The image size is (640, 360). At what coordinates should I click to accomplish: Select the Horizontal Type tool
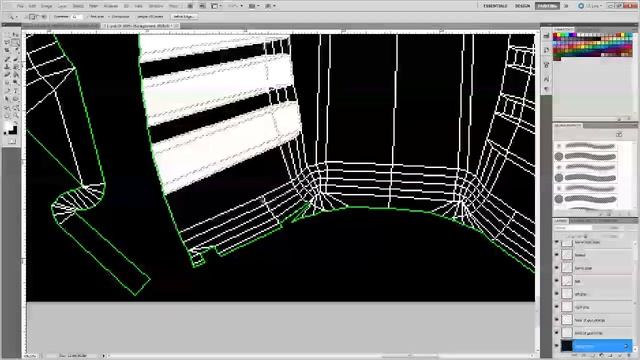(16, 91)
